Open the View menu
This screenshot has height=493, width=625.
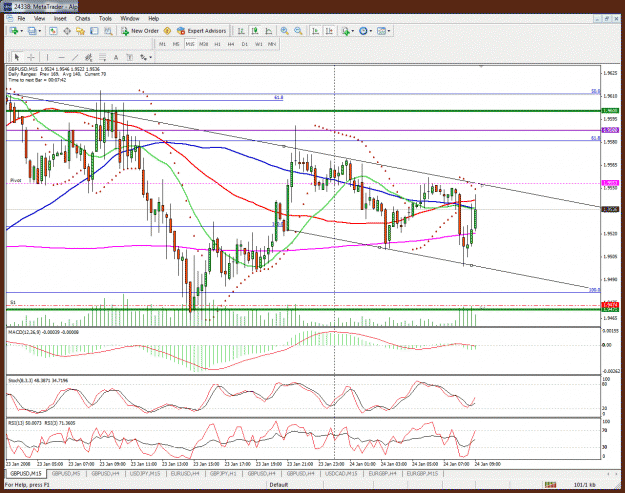(39, 18)
